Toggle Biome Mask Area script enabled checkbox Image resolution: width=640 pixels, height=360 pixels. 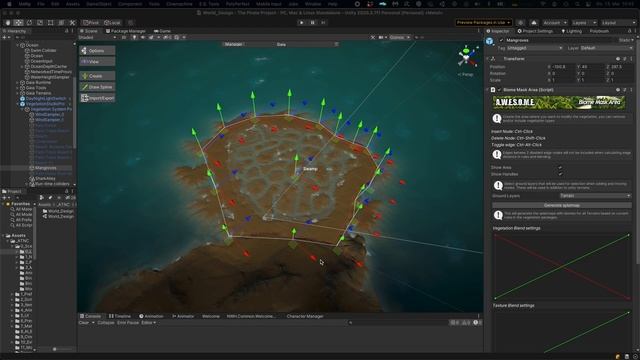(x=499, y=90)
